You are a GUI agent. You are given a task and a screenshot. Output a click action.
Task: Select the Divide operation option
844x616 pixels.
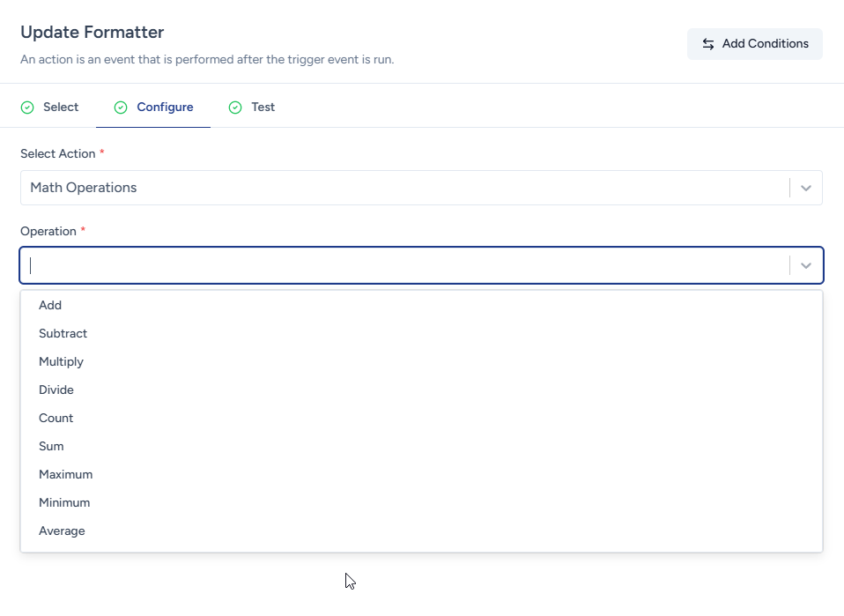click(x=56, y=390)
